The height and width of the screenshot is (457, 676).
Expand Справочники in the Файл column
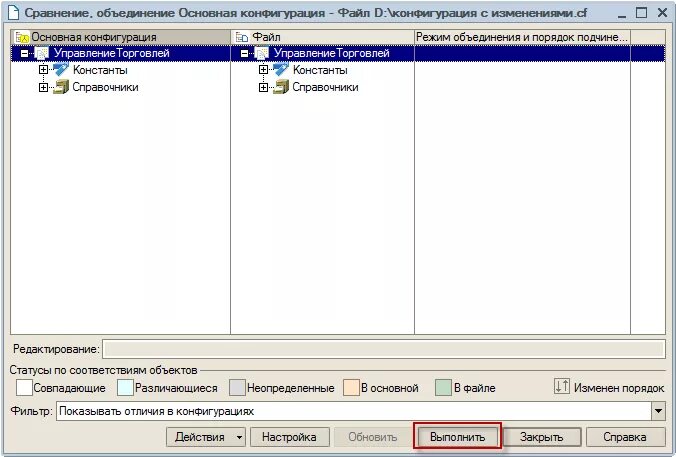click(263, 88)
